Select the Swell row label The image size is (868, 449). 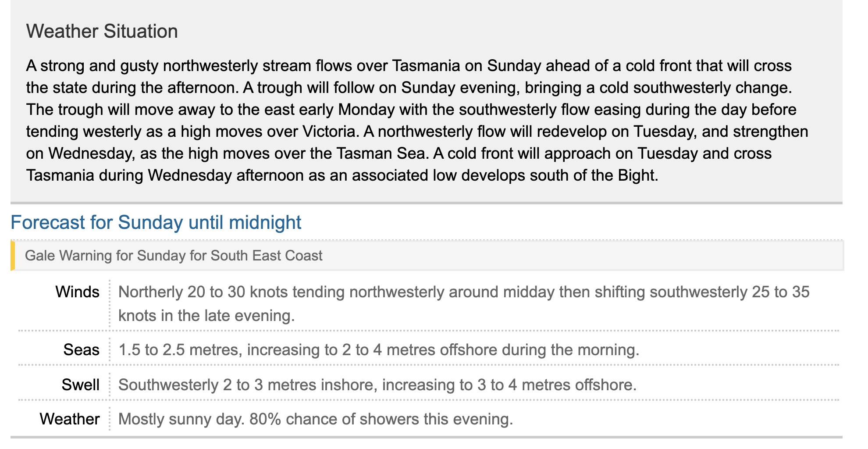tap(80, 385)
